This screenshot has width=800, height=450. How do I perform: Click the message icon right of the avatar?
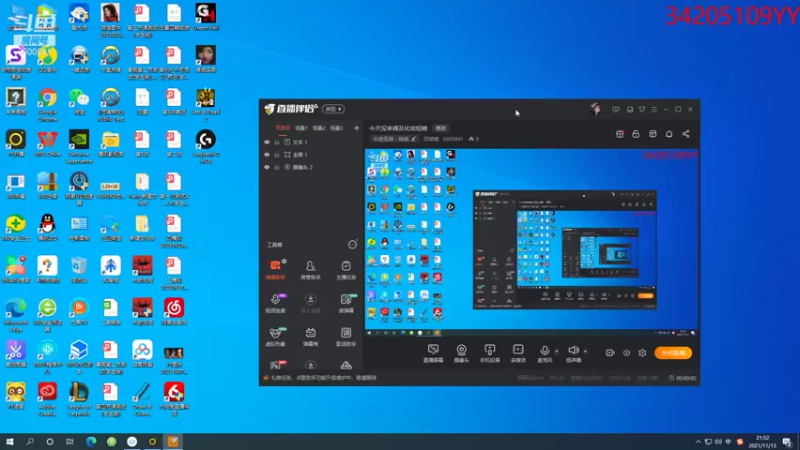(616, 109)
